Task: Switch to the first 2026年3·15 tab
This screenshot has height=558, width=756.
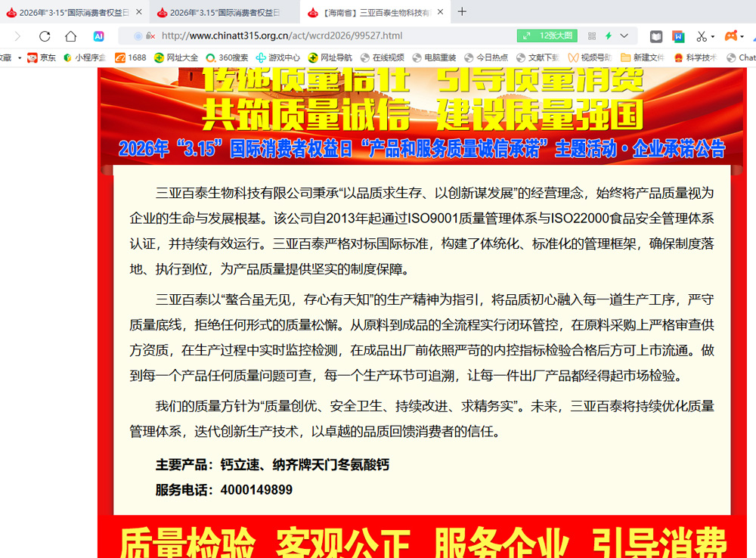Action: (x=68, y=12)
